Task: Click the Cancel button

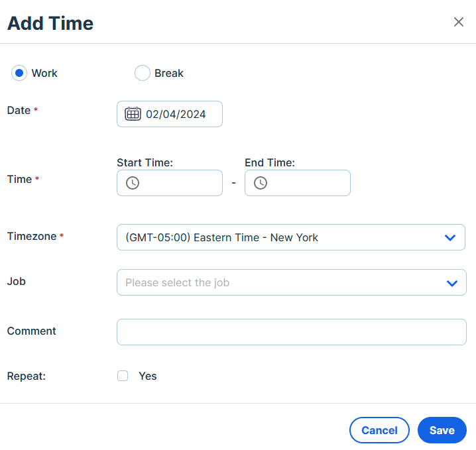Action: (x=379, y=430)
